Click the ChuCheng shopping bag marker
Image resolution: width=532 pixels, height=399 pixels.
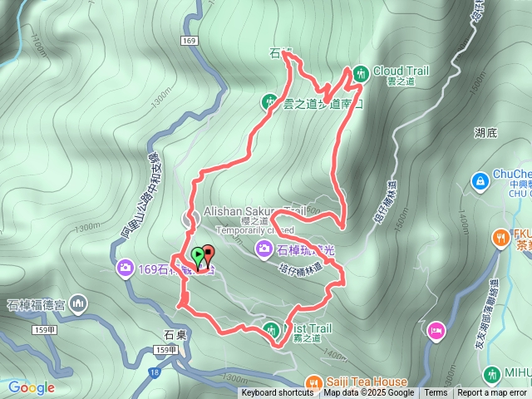point(480,182)
